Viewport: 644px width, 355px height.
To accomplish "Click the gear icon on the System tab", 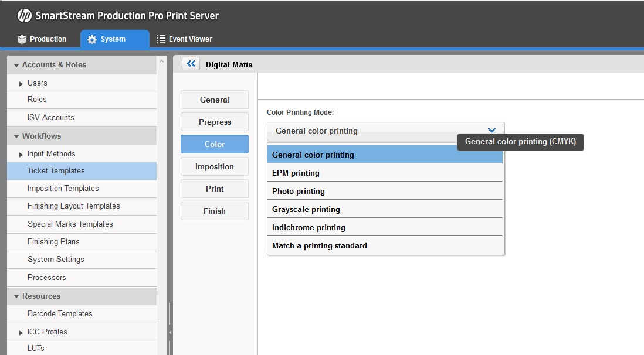I will pos(91,39).
